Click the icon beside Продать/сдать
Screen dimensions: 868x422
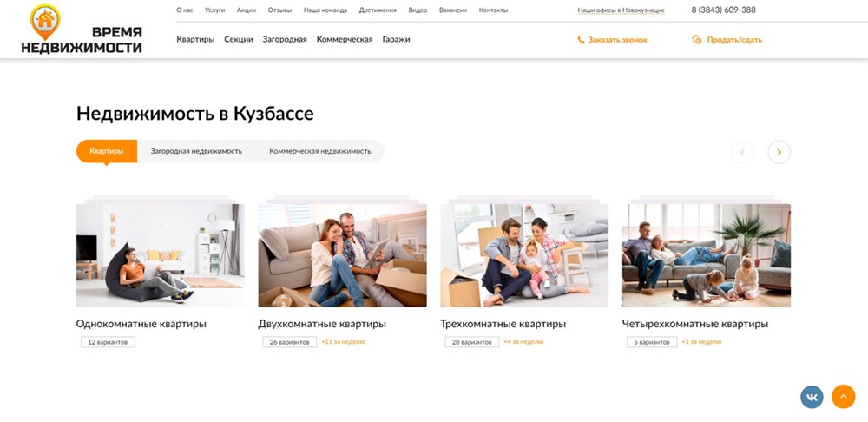696,40
